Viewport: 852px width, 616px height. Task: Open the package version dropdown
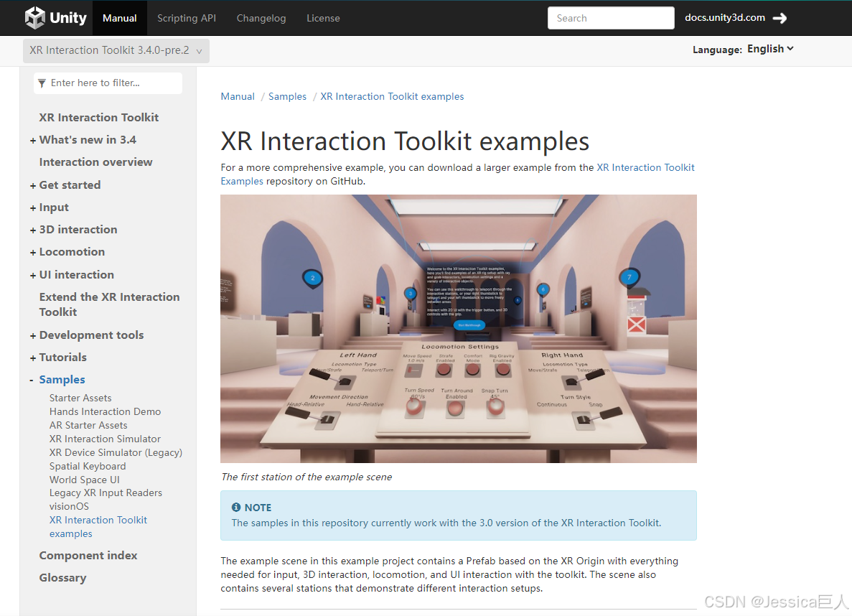tap(116, 50)
